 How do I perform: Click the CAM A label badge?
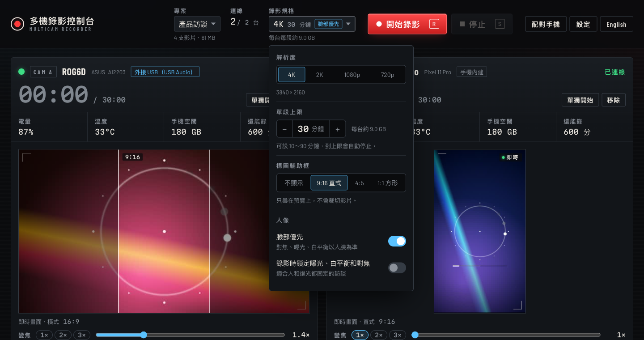[x=43, y=72]
